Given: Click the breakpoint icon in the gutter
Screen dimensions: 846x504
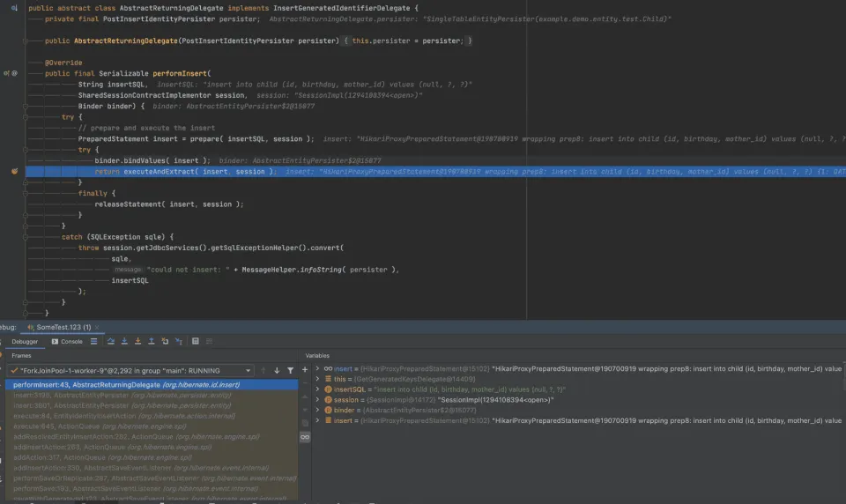Looking at the screenshot, I should click(x=15, y=171).
